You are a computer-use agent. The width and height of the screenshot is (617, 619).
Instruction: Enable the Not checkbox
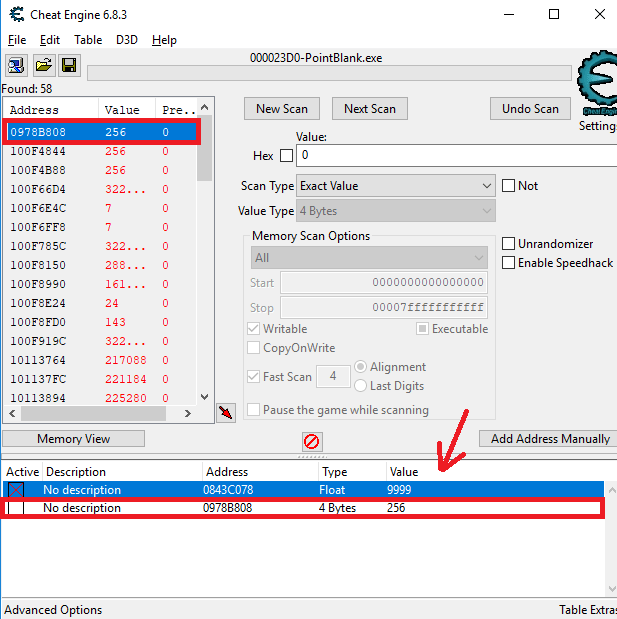pyautogui.click(x=508, y=186)
